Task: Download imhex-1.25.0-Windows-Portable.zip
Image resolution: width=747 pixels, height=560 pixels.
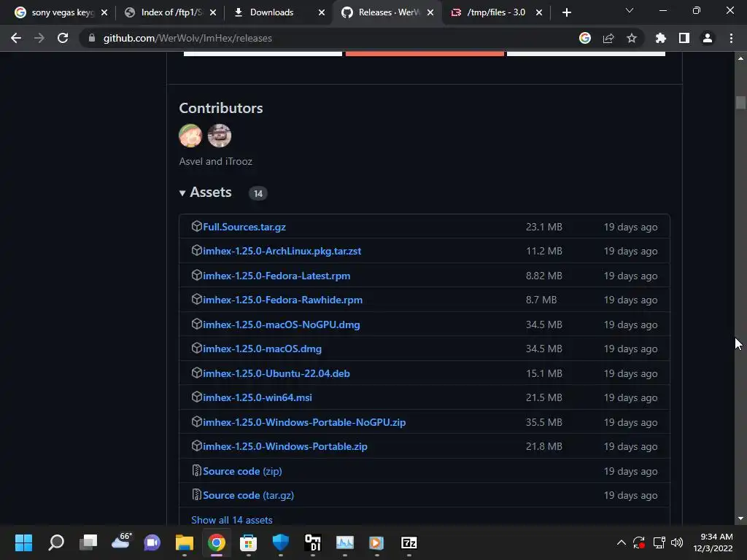Action: point(285,447)
